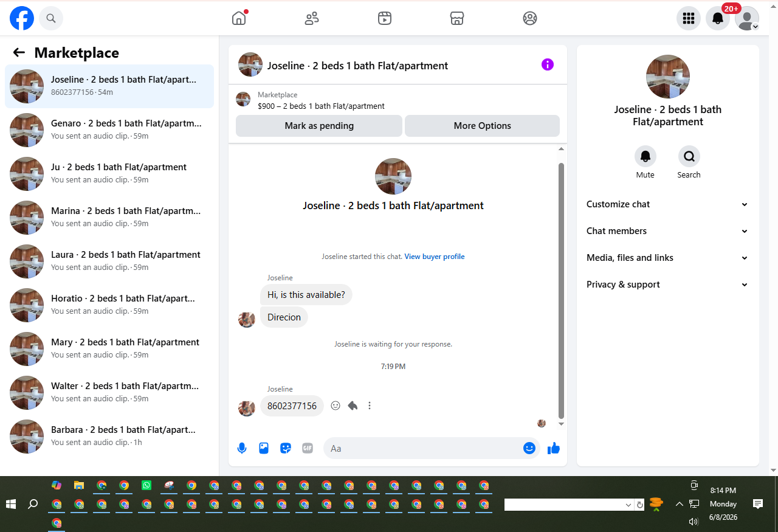Open the Facebook search magnifier
Viewport: 778px width, 532px height.
pos(51,18)
